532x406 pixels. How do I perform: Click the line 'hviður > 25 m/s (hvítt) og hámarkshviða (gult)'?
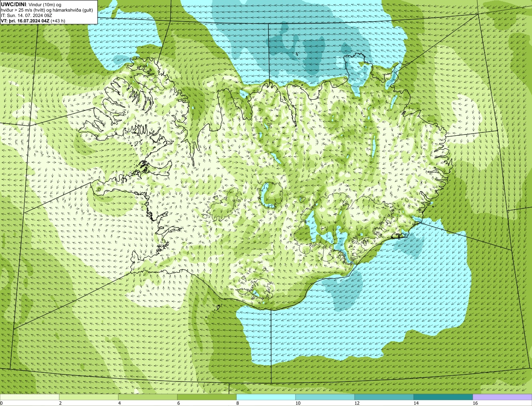[x=47, y=10]
